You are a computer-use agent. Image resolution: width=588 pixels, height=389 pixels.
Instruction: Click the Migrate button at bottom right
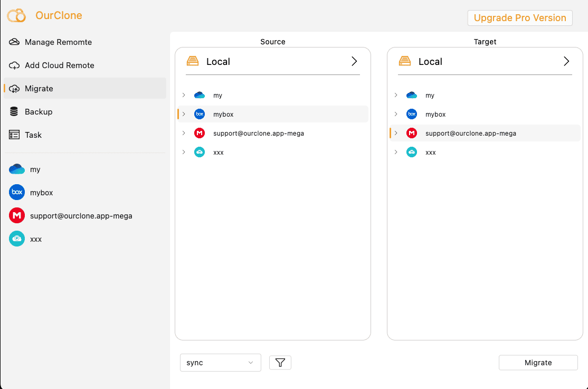[x=538, y=363]
